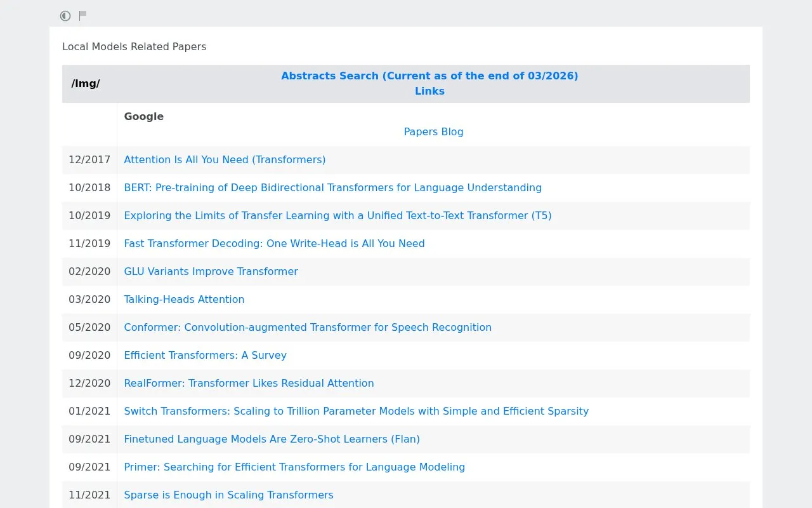
Task: Open the Conformer speech recognition paper
Action: (x=308, y=327)
